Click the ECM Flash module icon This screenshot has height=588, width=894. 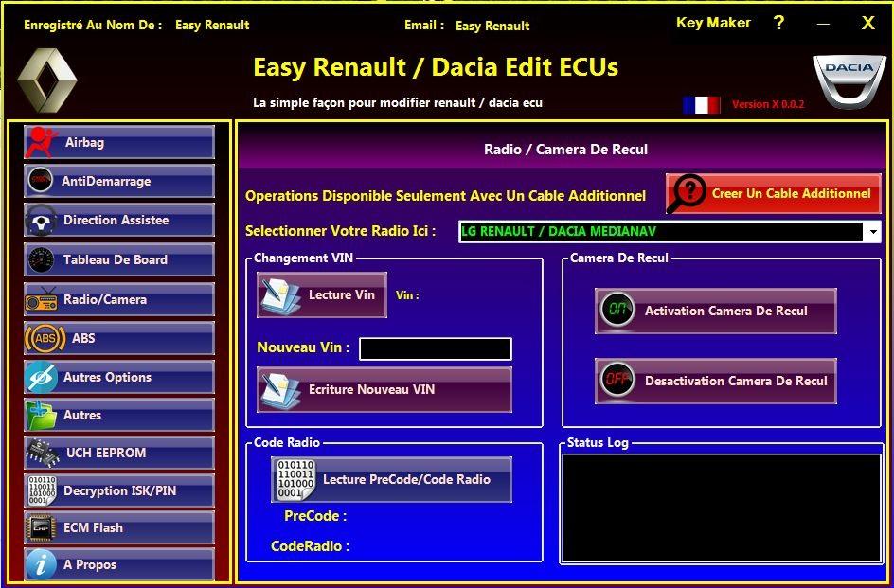click(42, 526)
